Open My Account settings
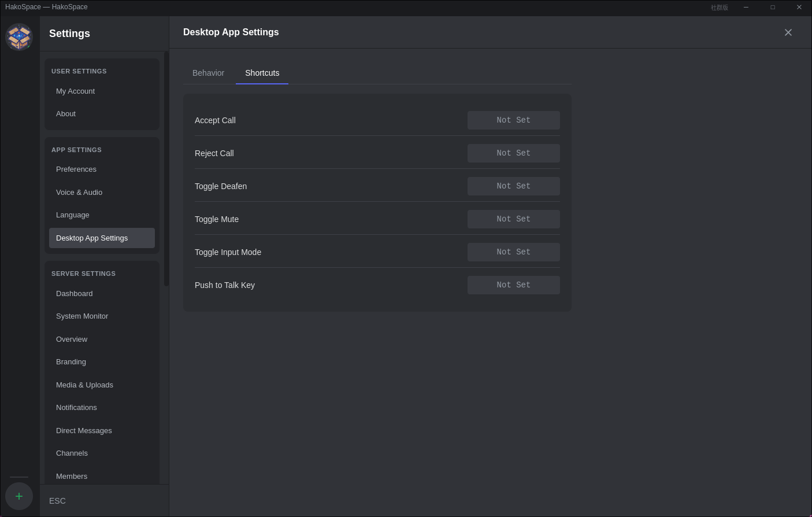Image resolution: width=812 pixels, height=517 pixels. point(75,91)
